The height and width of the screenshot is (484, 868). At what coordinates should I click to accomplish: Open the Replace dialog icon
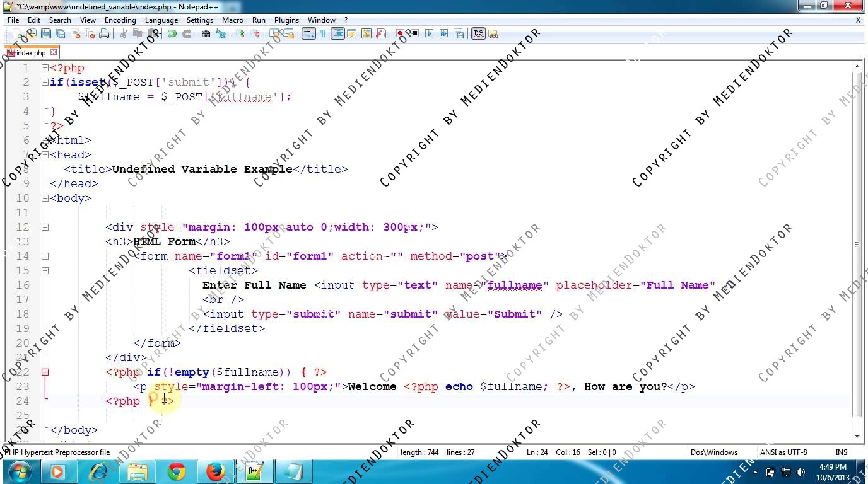click(221, 33)
